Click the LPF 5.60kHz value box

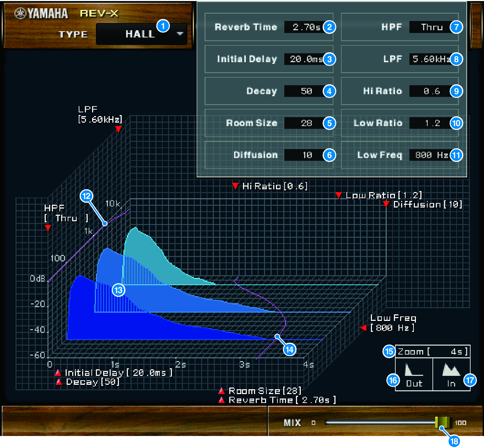(430, 59)
